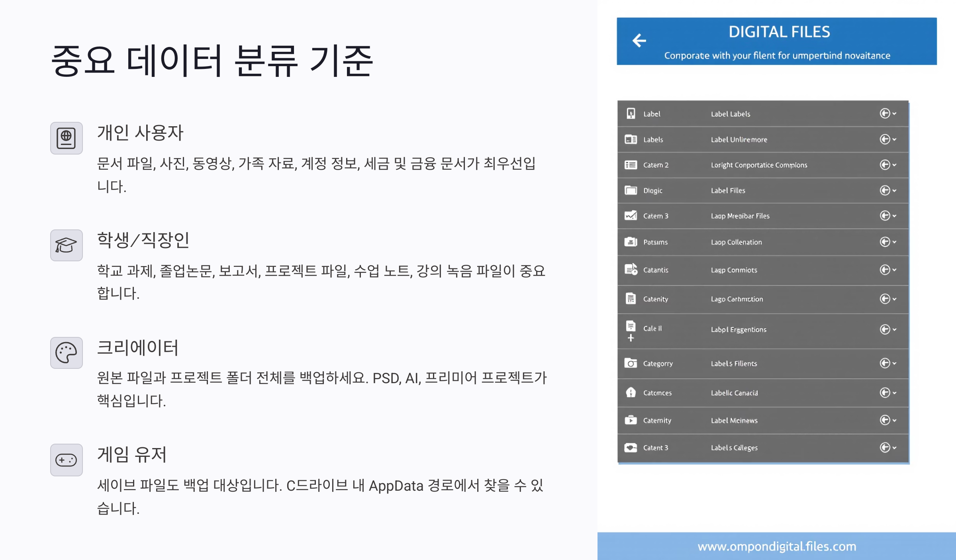Viewport: 956px width, 560px height.
Task: Click the palette icon next to 크리에이터
Action: click(66, 353)
